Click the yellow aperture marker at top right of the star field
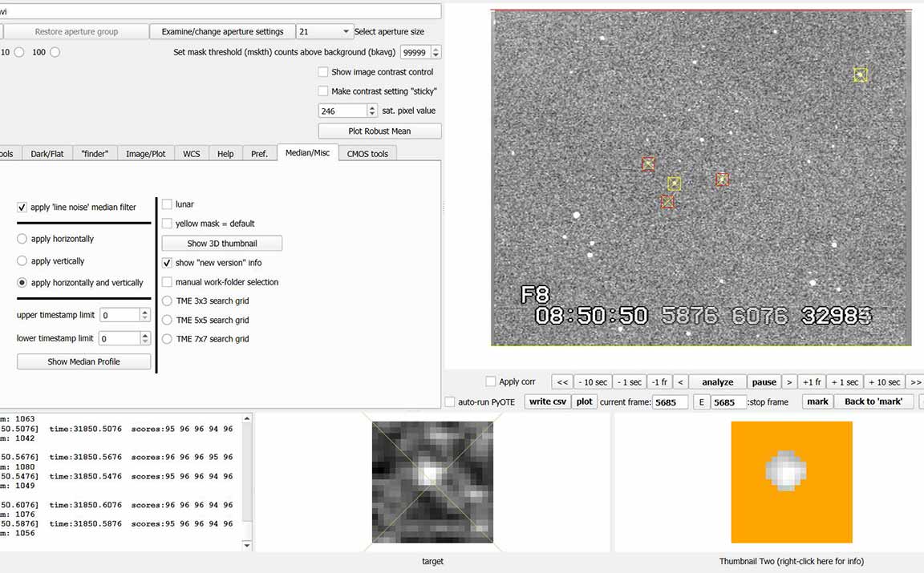 861,75
